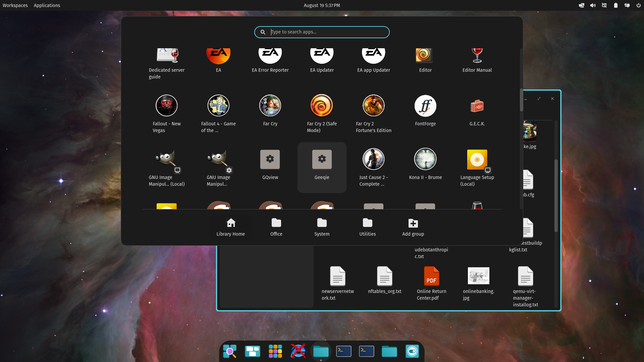
Task: Open the first terminal in dock
Action: click(344, 351)
